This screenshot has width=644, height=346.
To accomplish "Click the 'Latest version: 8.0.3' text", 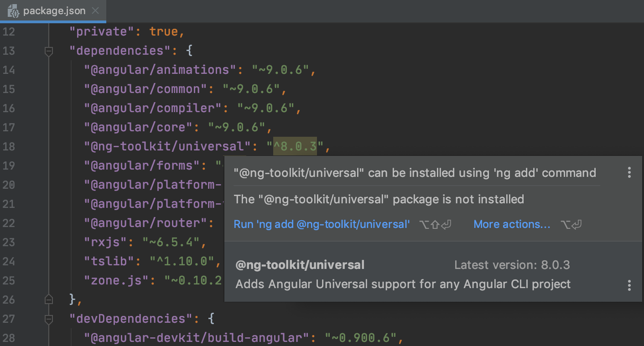I will coord(512,265).
